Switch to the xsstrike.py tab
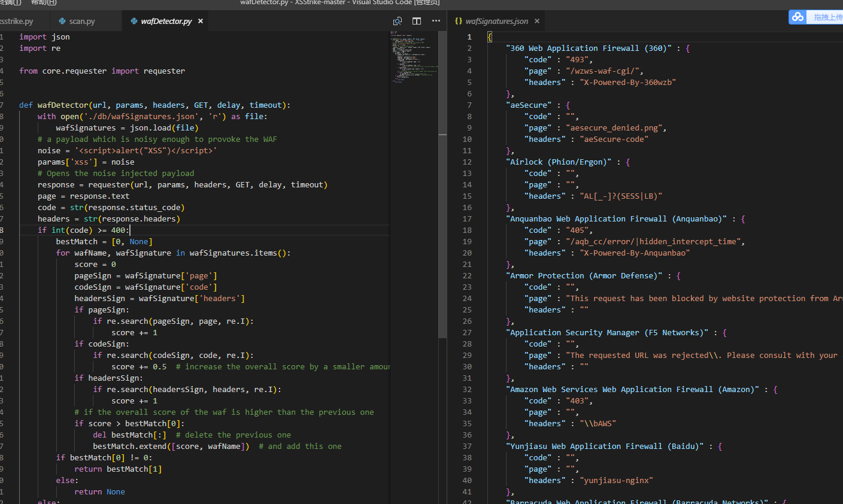 pyautogui.click(x=17, y=21)
